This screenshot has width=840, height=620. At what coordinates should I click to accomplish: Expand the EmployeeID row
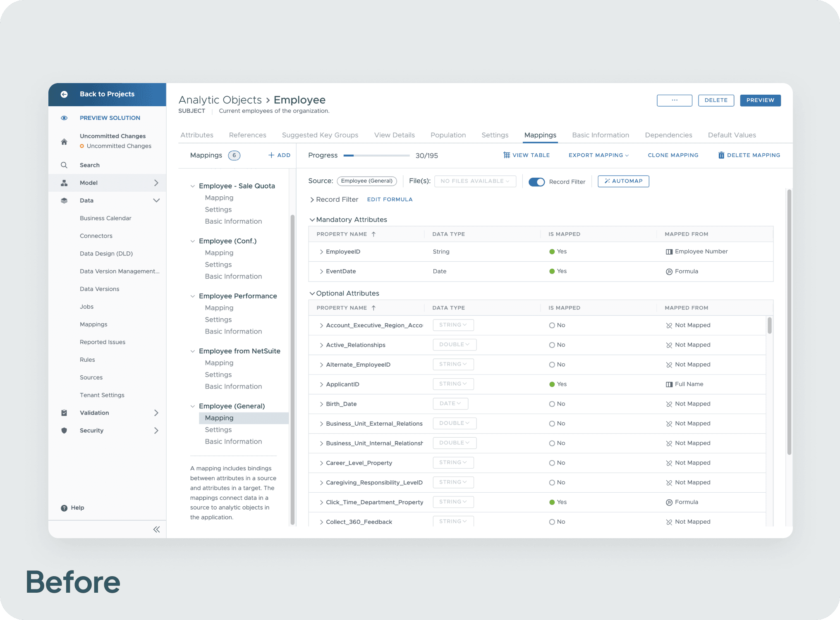[x=321, y=252]
